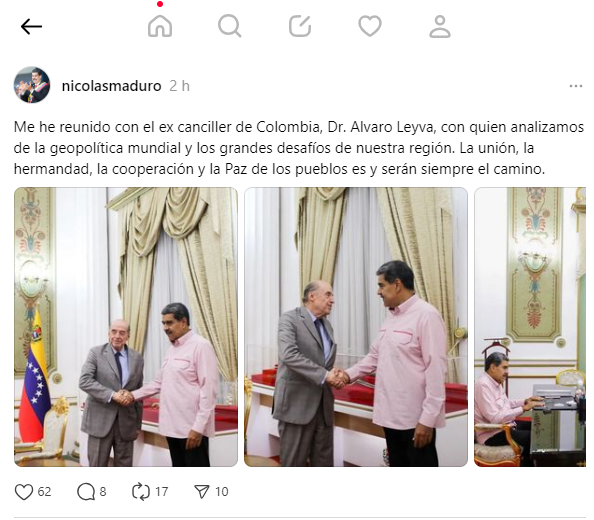The width and height of the screenshot is (594, 520).
Task: Click the repost count 17
Action: click(x=162, y=492)
